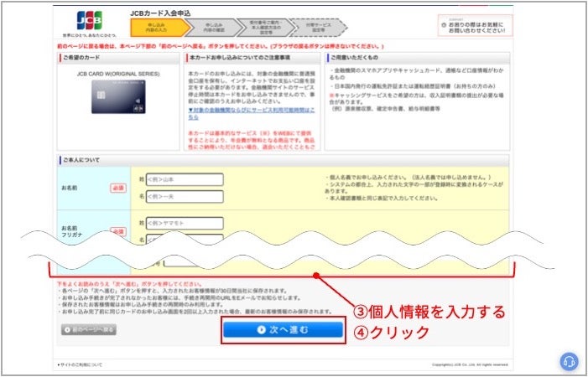The height and width of the screenshot is (377, 588).
Task: Click the blue chat support icon
Action: 570,361
